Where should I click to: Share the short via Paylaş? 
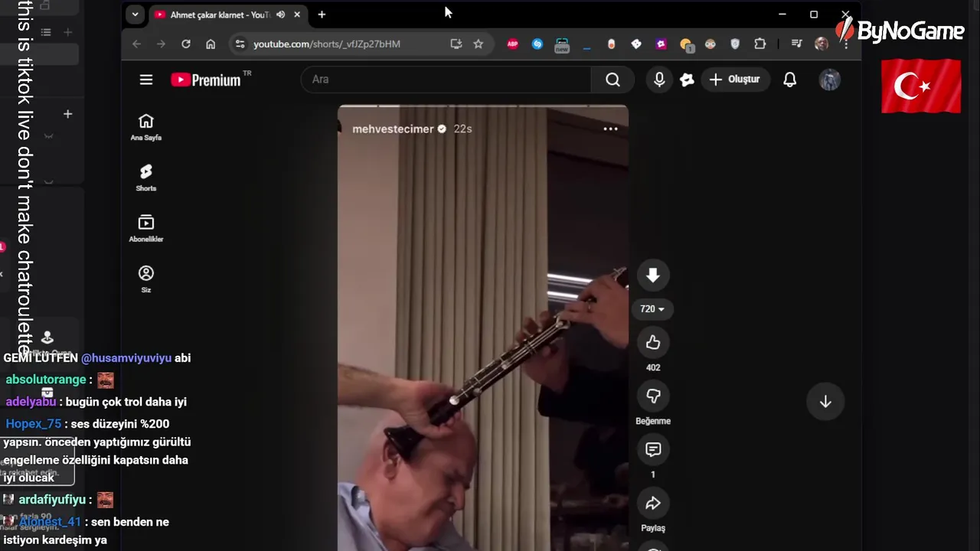(x=653, y=504)
